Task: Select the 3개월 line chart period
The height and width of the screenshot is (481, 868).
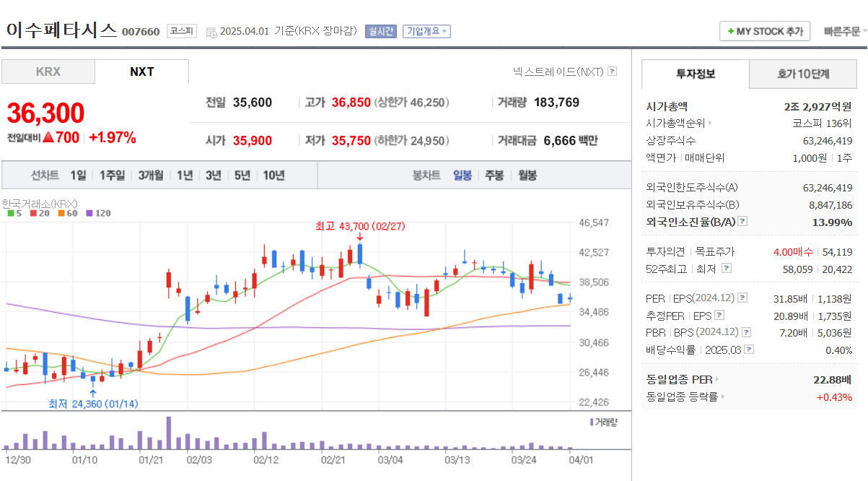Action: click(151, 175)
